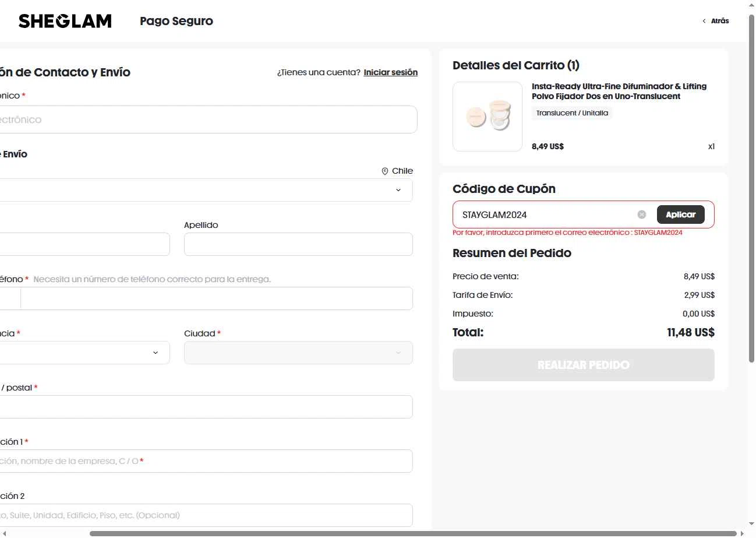
Task: Open the province dropdown
Action: click(x=84, y=353)
